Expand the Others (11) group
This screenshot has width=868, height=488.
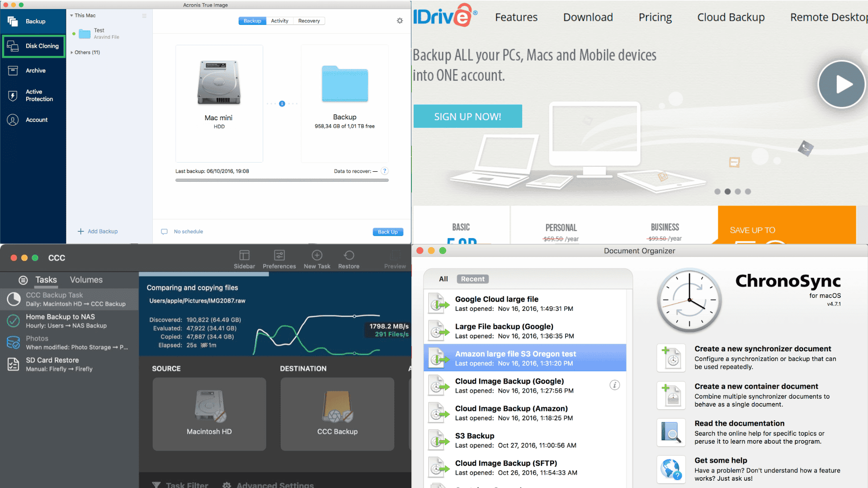(x=71, y=52)
